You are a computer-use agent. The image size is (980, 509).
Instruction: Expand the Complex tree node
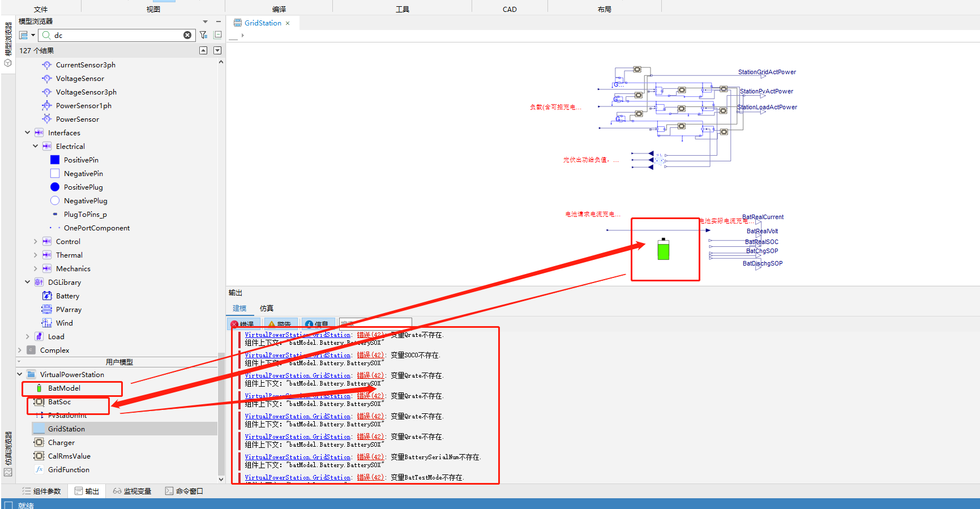[x=19, y=350]
